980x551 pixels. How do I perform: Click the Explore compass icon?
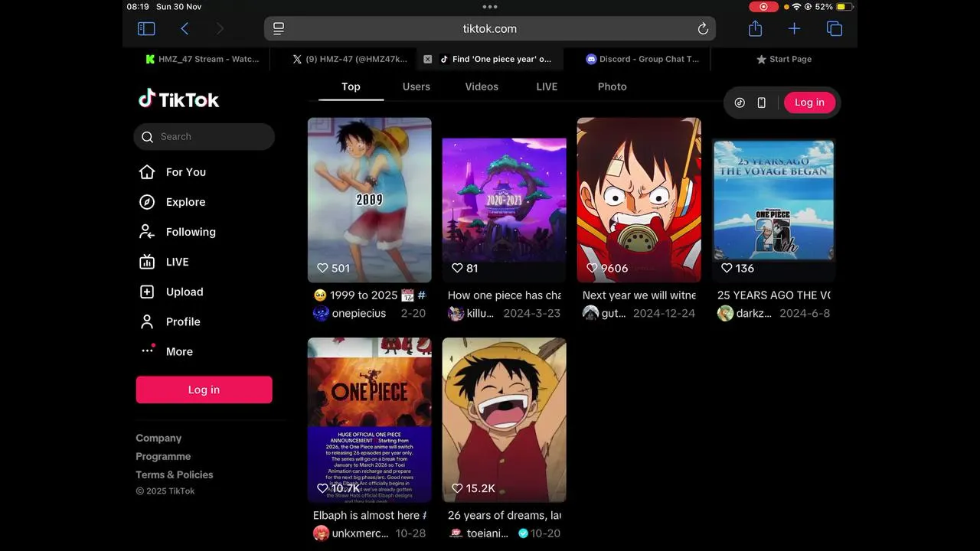pyautogui.click(x=147, y=202)
